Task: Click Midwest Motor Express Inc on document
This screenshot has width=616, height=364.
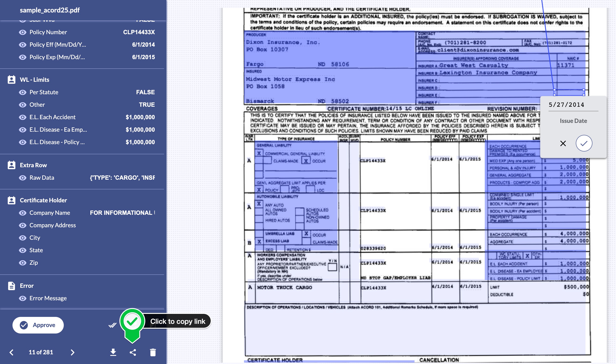Action: (x=290, y=79)
